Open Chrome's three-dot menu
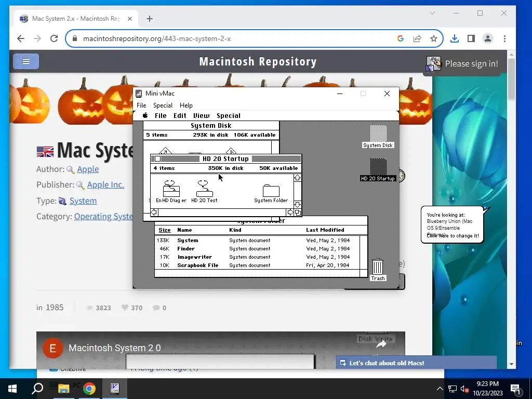The width and height of the screenshot is (532, 399). [504, 38]
